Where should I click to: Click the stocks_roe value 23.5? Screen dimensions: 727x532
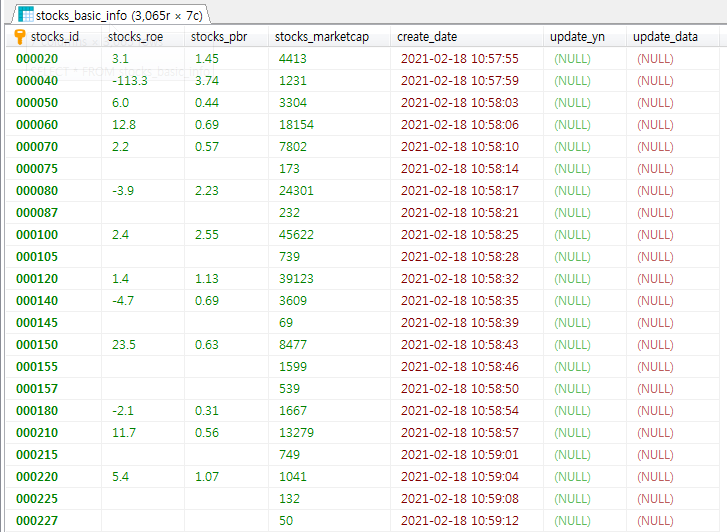[x=124, y=345]
